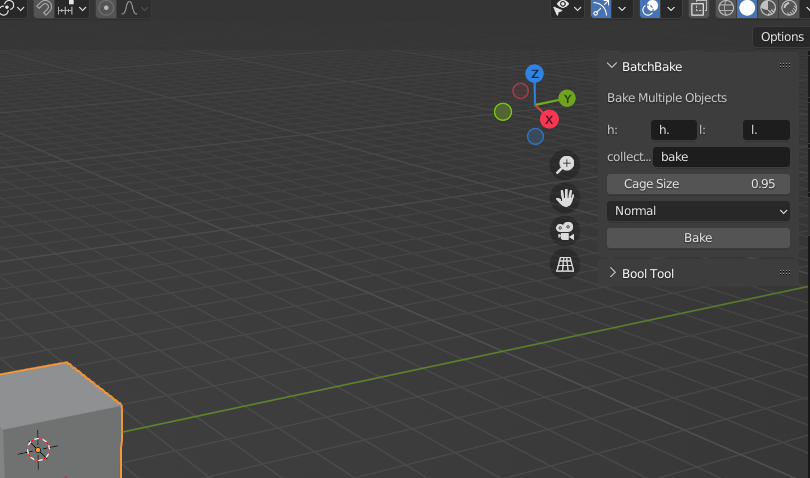This screenshot has width=810, height=478.
Task: Open the gizmo settings dropdown arrow
Action: coord(622,8)
